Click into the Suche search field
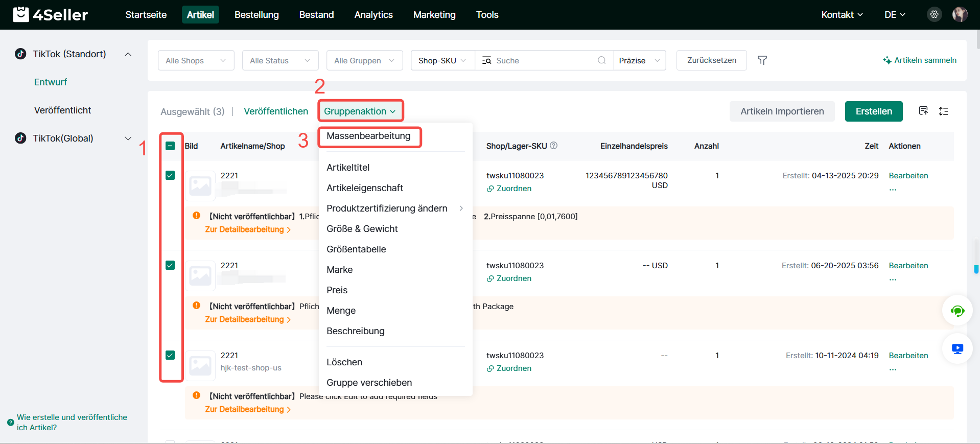980x444 pixels. coord(542,60)
